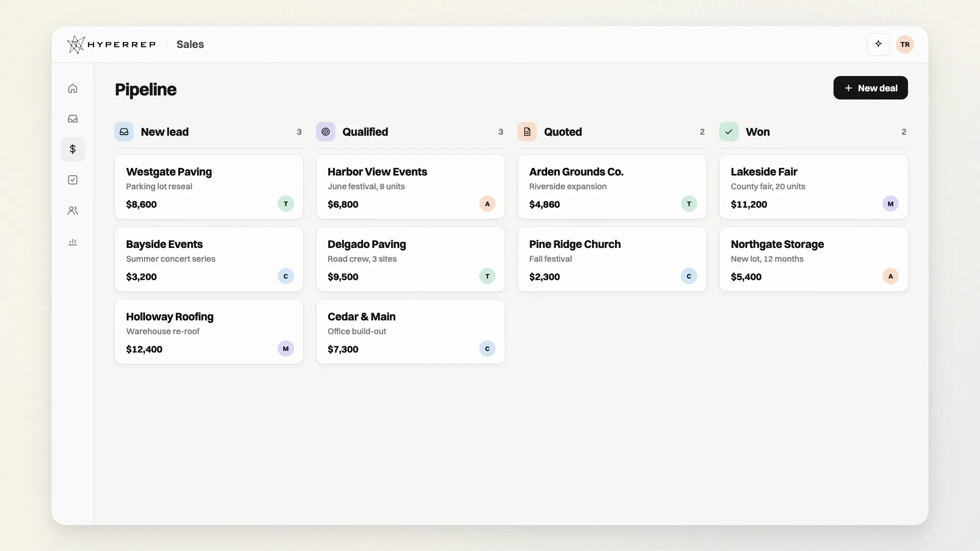Open the Pine Ridge Church deal title

point(575,244)
